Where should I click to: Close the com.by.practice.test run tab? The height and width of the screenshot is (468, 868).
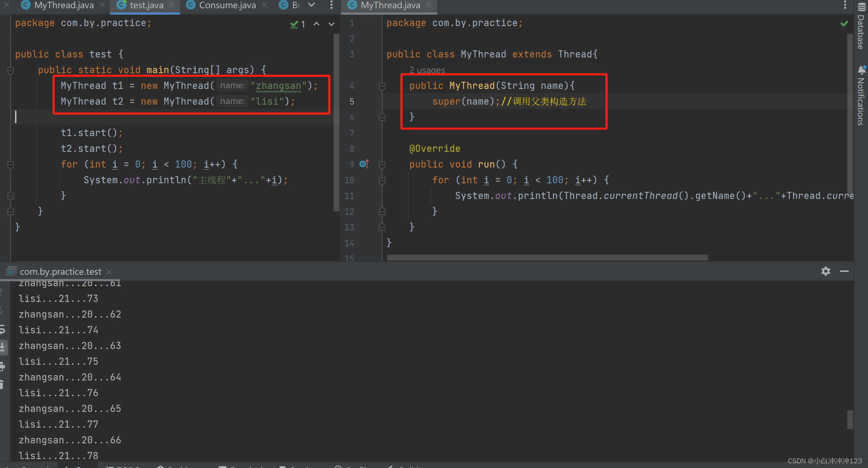(110, 272)
